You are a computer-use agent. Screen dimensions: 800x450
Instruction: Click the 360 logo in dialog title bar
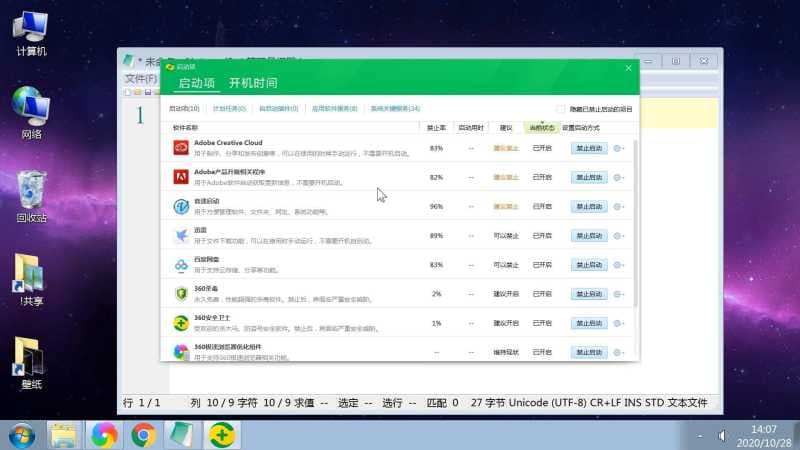[x=170, y=67]
